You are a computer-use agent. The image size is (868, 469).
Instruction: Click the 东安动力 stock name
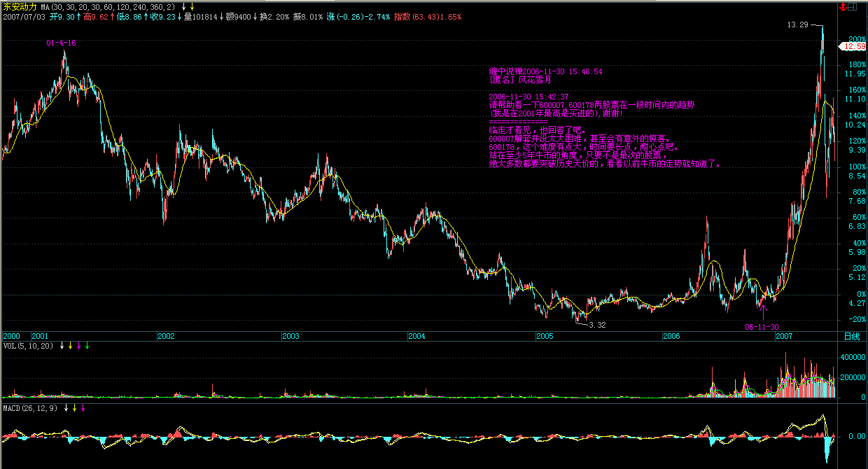(x=20, y=7)
